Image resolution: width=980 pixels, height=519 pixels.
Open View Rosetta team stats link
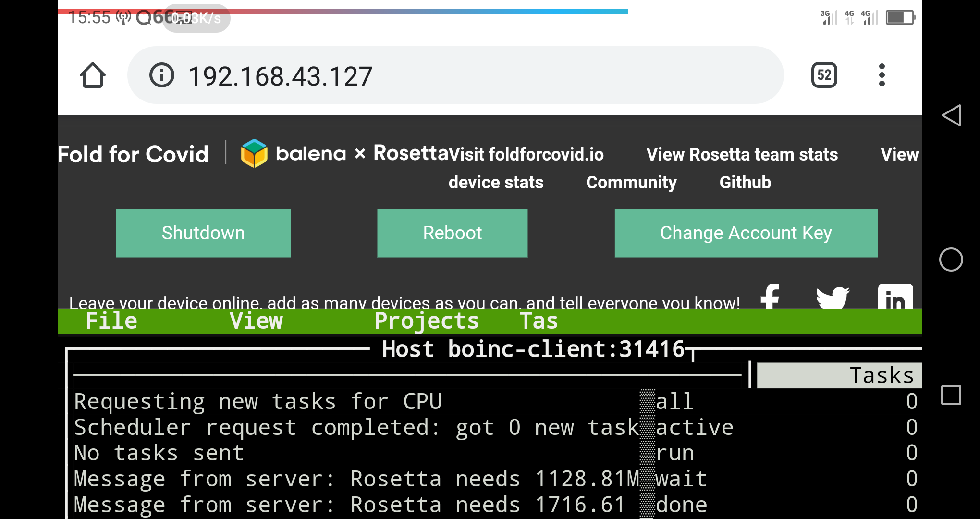pyautogui.click(x=742, y=155)
